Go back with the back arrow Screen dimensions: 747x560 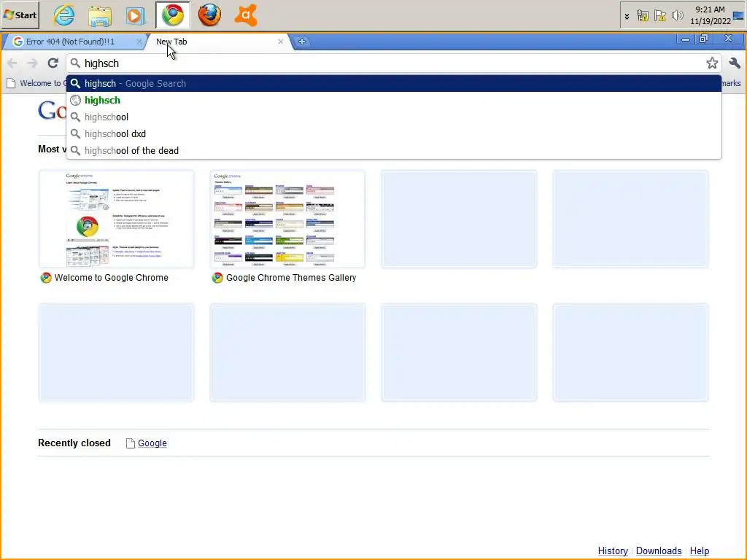click(12, 63)
